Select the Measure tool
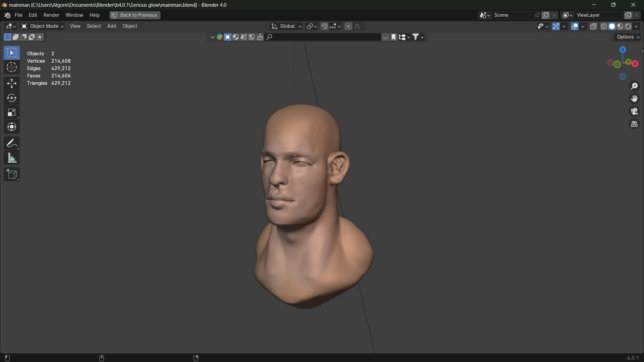Screen dimensions: 644x362 (x=11, y=158)
